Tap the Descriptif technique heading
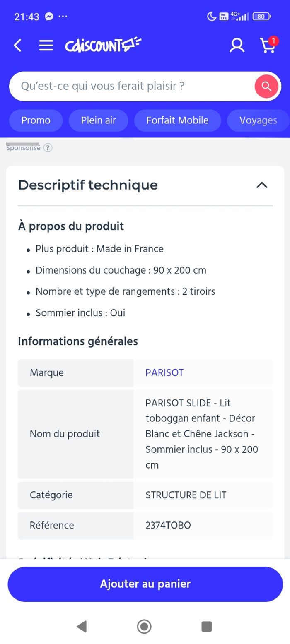 click(88, 185)
